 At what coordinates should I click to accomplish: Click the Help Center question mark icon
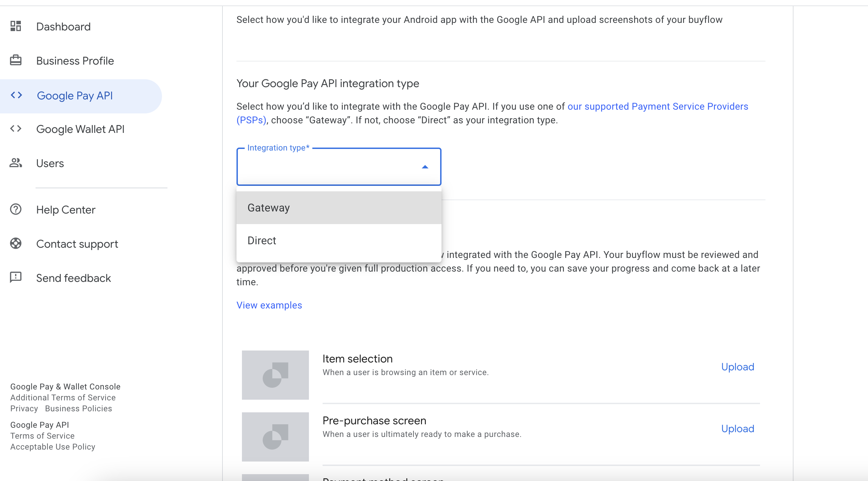[x=16, y=209]
